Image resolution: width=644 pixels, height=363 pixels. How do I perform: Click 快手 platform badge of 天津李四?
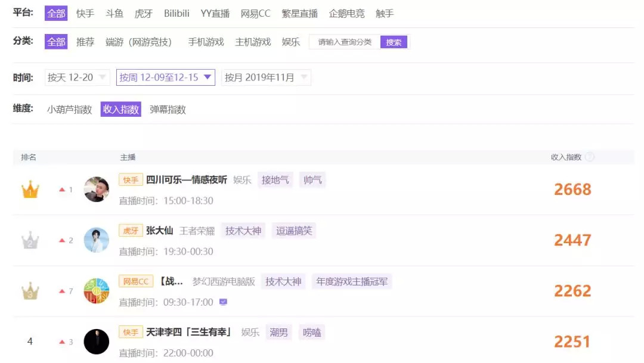131,332
